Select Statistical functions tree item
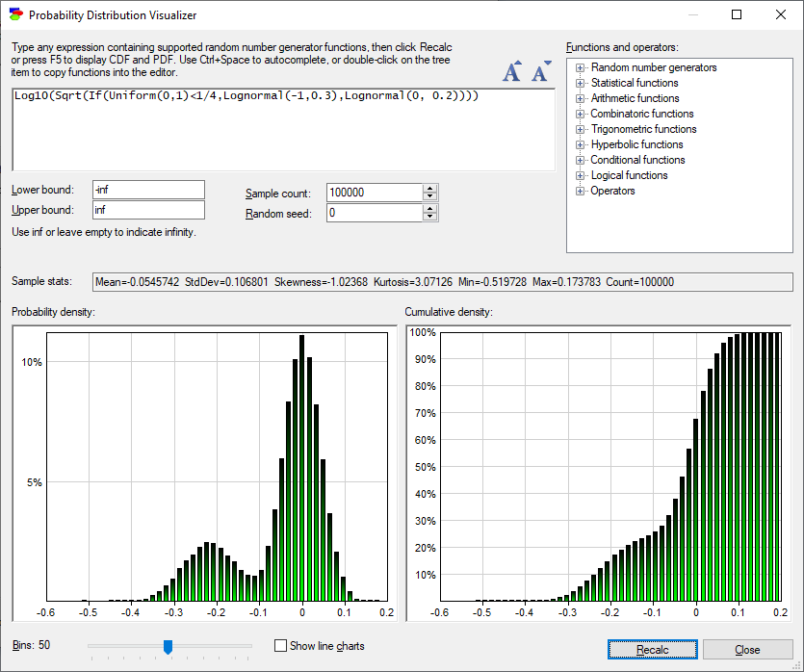This screenshot has width=804, height=672. (635, 83)
